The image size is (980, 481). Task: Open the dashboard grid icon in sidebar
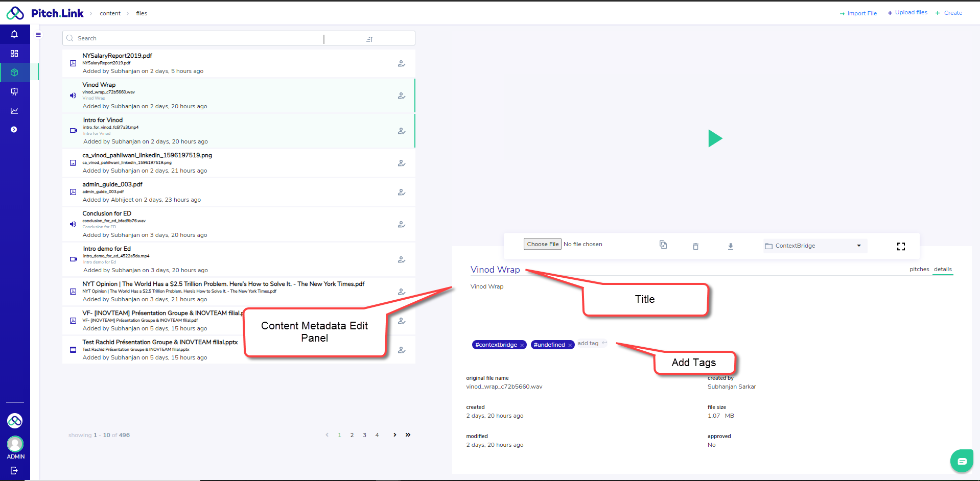pos(14,54)
